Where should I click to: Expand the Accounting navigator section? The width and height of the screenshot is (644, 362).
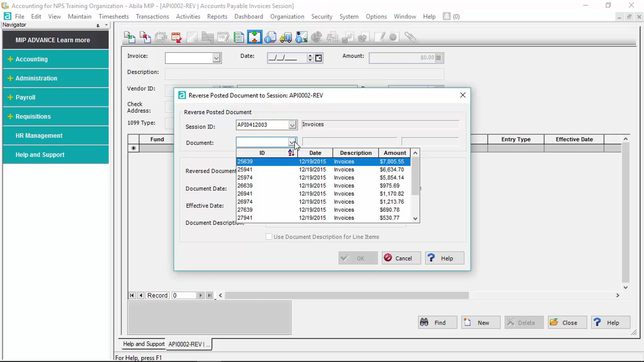pyautogui.click(x=56, y=59)
